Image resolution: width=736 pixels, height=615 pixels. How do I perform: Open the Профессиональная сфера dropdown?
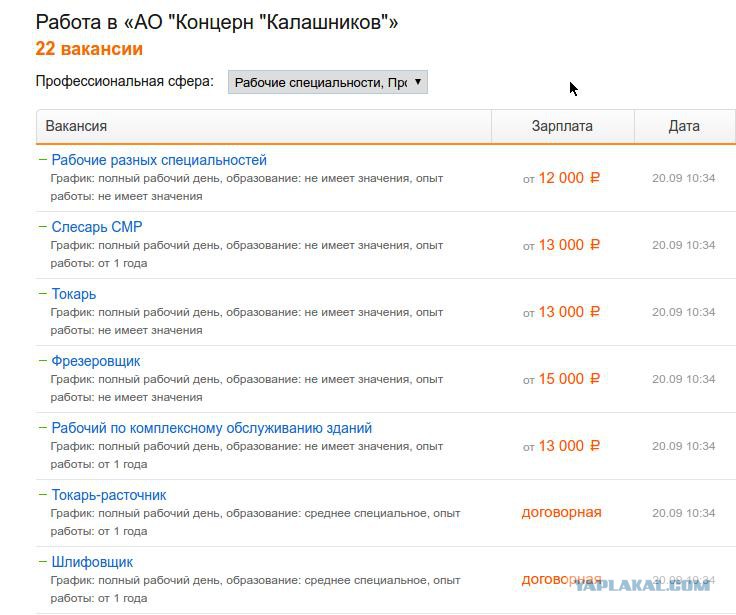coord(328,82)
